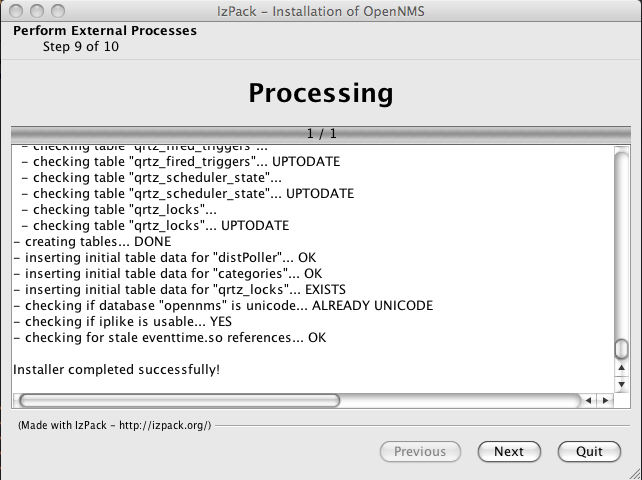Click the 1 / 1 progress bar
The width and height of the screenshot is (642, 480).
click(x=321, y=134)
